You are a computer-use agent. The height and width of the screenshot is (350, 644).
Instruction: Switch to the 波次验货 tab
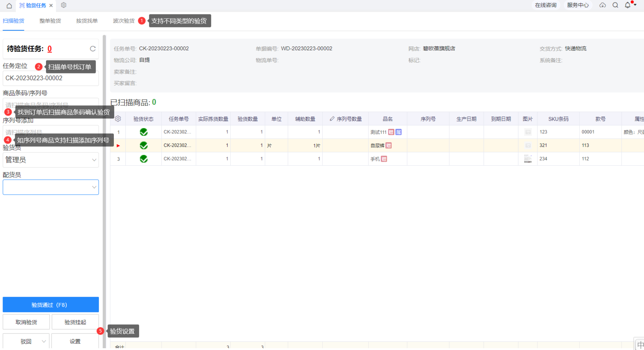tap(123, 21)
